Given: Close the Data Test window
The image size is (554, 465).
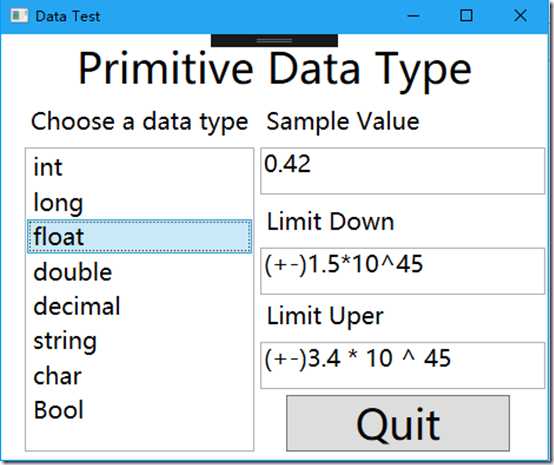Looking at the screenshot, I should pyautogui.click(x=520, y=16).
